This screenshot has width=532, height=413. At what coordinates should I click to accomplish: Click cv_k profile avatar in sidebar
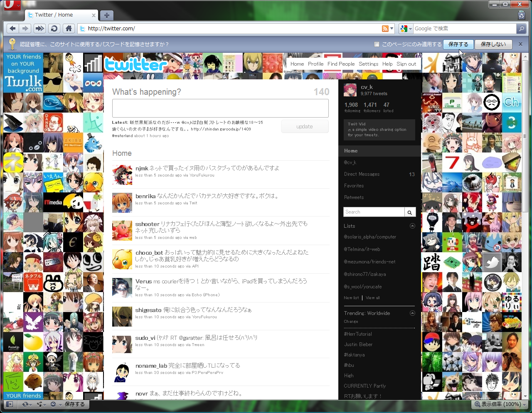click(x=350, y=90)
